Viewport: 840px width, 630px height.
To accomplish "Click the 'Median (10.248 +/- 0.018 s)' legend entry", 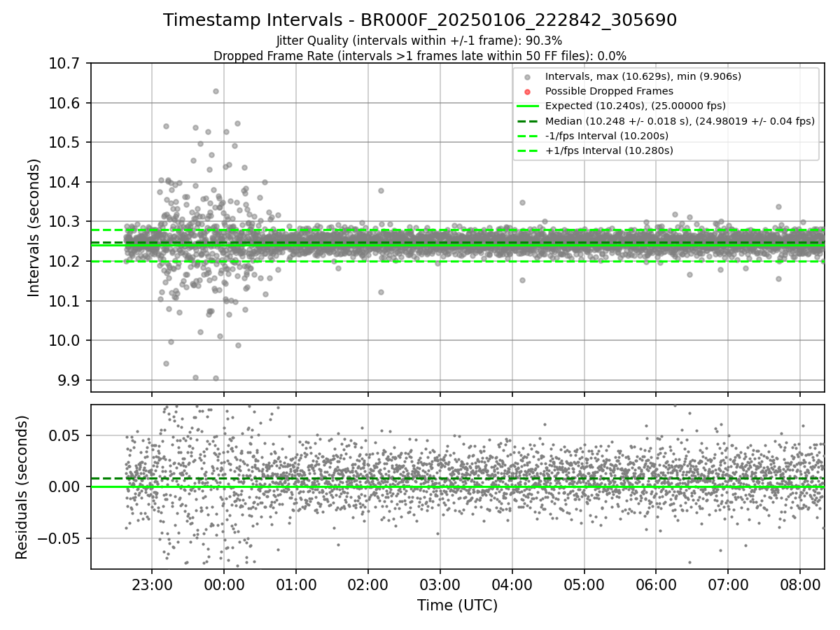I will (x=680, y=121).
